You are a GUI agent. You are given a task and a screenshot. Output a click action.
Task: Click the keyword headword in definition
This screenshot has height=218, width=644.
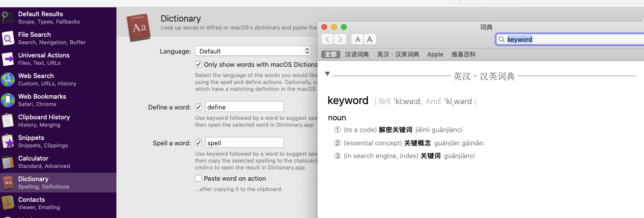click(x=348, y=101)
